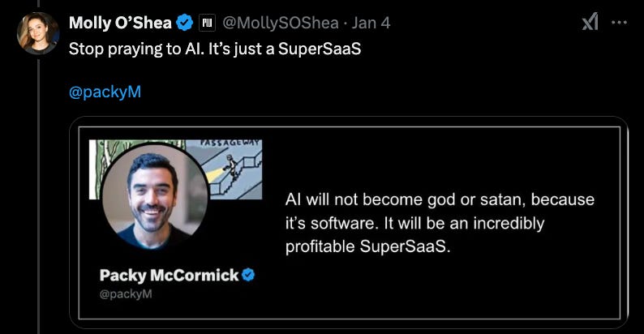Click the 'AI will not become god' quote text

440,223
